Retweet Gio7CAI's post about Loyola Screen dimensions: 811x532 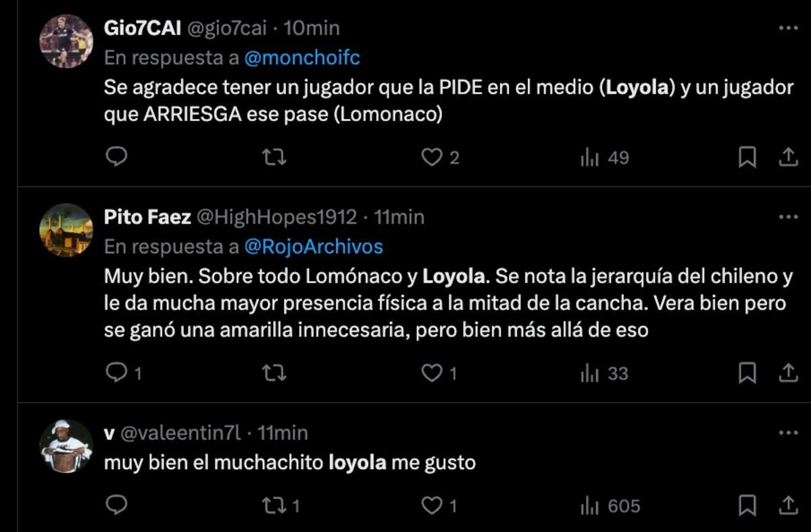pos(274,158)
